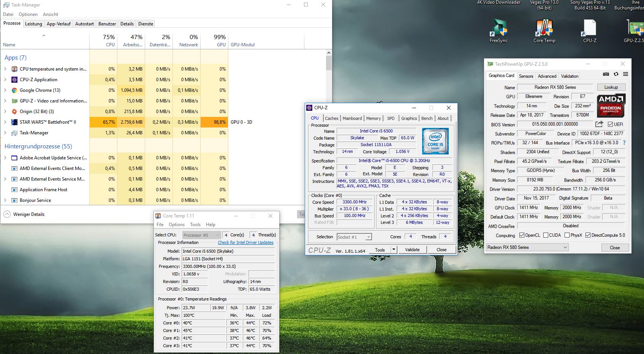
Task: Sort processes by the CPU column header
Action: [x=103, y=41]
